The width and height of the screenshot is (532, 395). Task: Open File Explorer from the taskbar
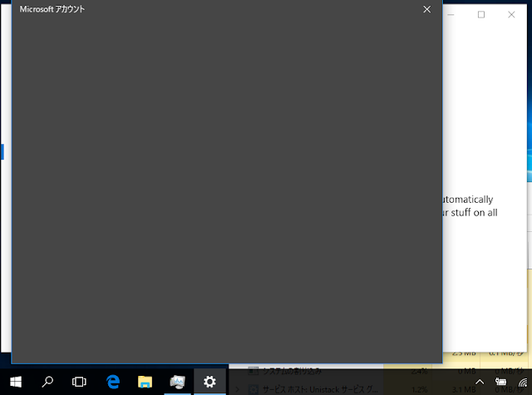tap(145, 382)
